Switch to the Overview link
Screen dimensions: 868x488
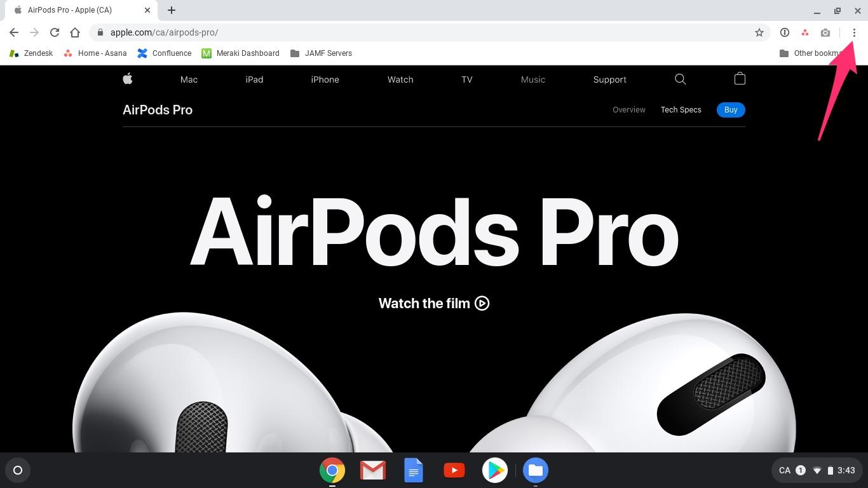click(629, 110)
